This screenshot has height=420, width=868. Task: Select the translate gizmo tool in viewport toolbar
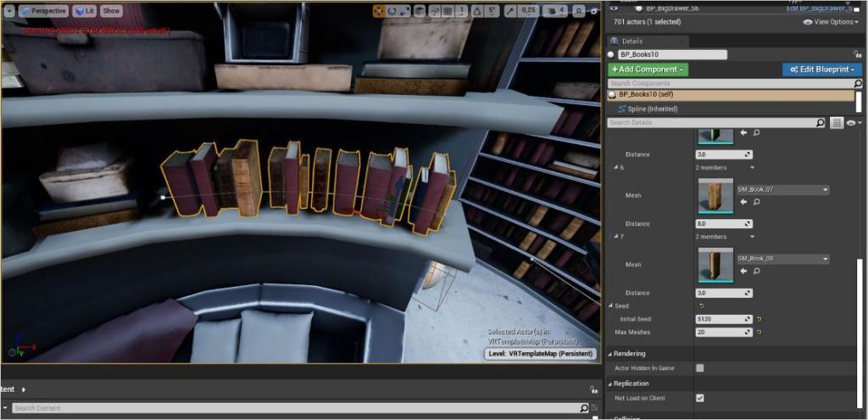(x=379, y=11)
